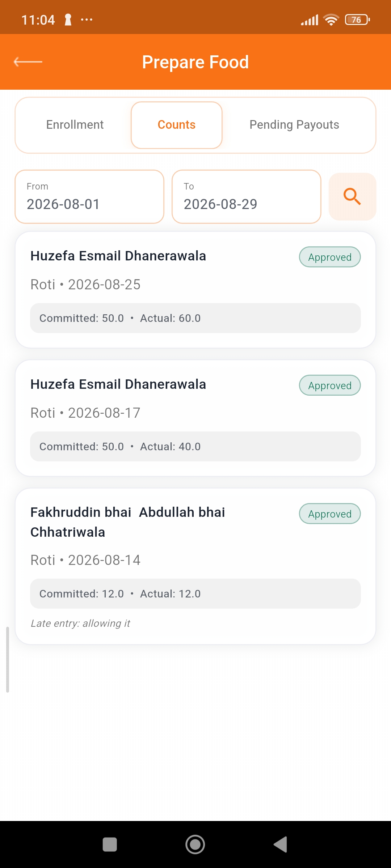391x868 pixels.
Task: Open the Pending Payouts tab
Action: click(294, 125)
